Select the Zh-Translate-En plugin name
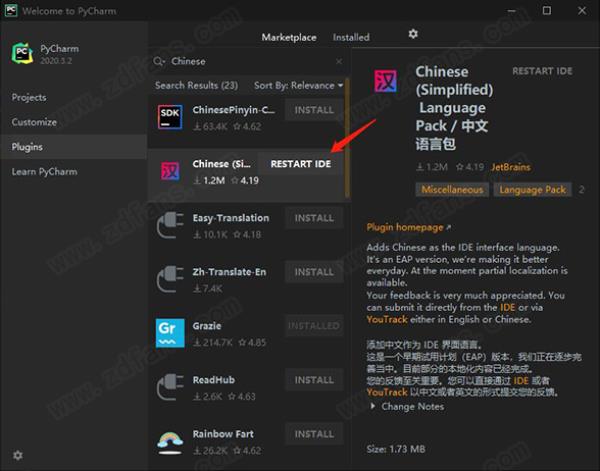Viewport: 600px width, 471px height. click(229, 272)
